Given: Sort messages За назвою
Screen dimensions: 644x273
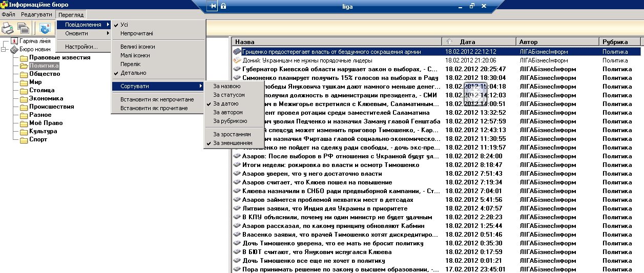Looking at the screenshot, I should coord(234,86).
